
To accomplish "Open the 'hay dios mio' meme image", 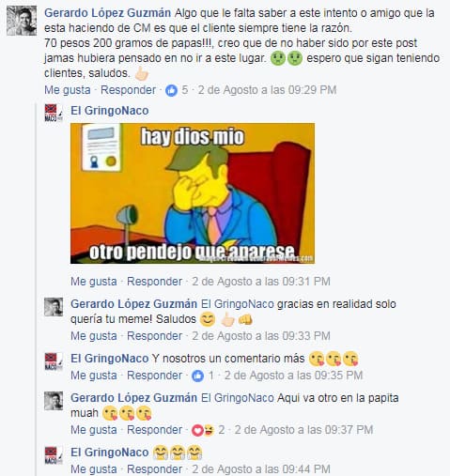I will click(193, 193).
